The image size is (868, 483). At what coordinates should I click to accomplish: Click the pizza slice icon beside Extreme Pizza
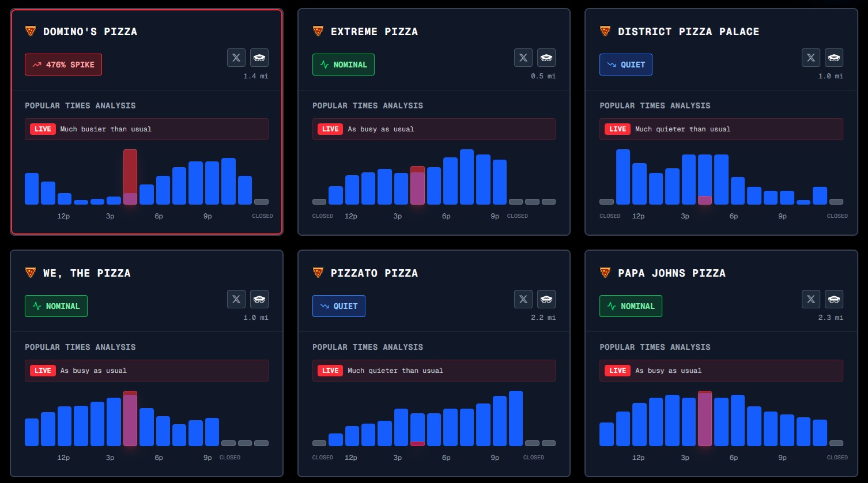click(318, 31)
